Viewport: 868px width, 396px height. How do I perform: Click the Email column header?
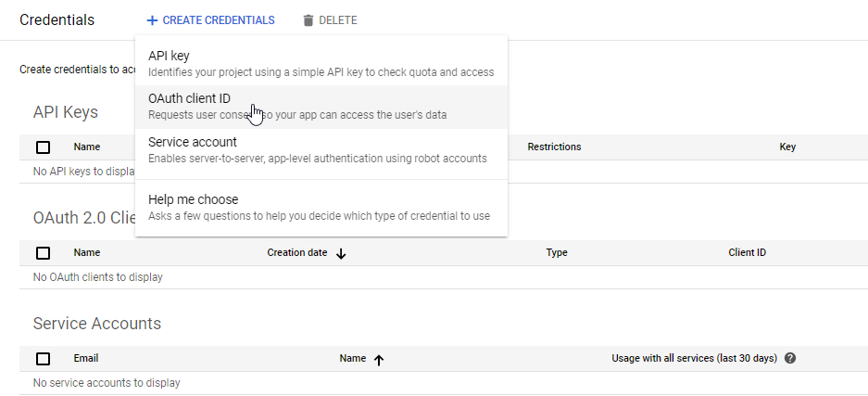(x=86, y=358)
